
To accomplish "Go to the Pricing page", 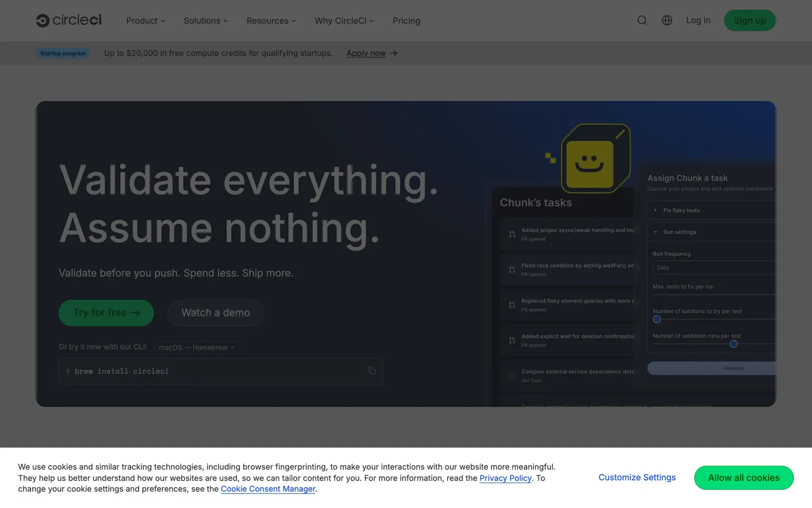I will coord(407,21).
